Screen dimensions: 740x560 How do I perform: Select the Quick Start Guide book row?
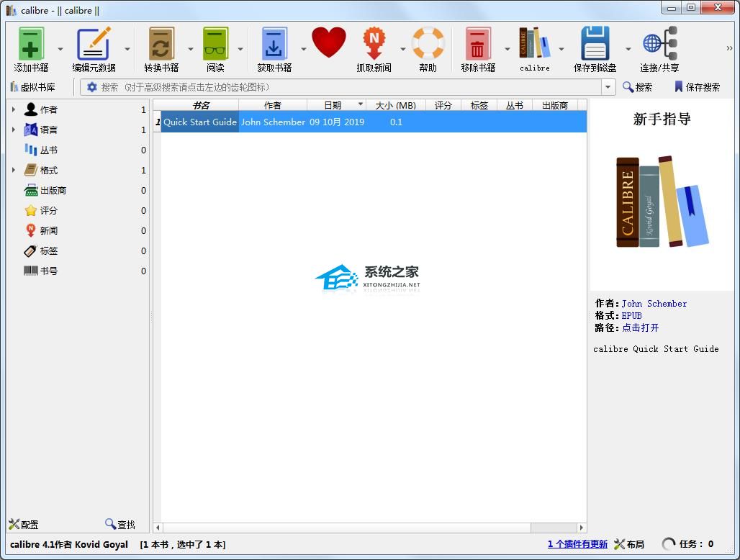pos(374,122)
